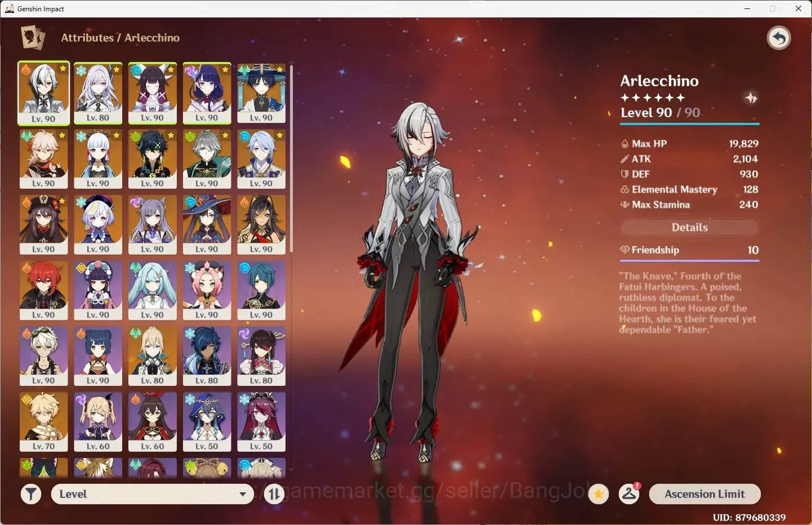The image size is (812, 525).
Task: Choose the partially visible Barbara hydro portrait
Action: [261, 468]
